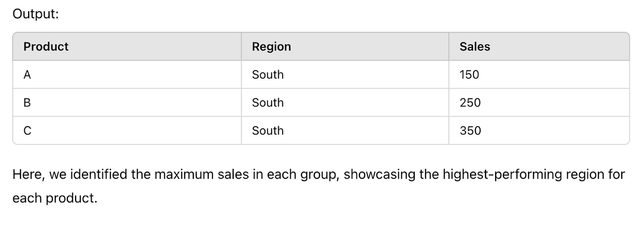Select the sales value 350
This screenshot has width=644, height=226.
pos(539,131)
